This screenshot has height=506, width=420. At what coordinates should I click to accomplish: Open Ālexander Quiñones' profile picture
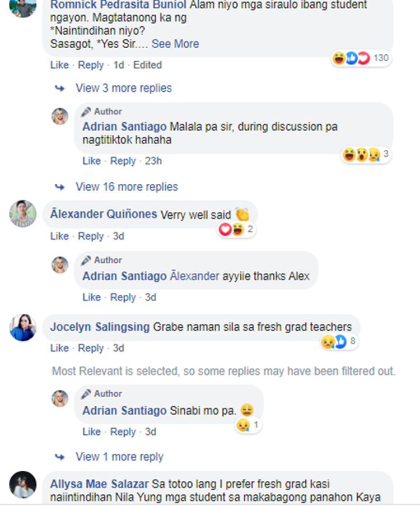(x=23, y=214)
